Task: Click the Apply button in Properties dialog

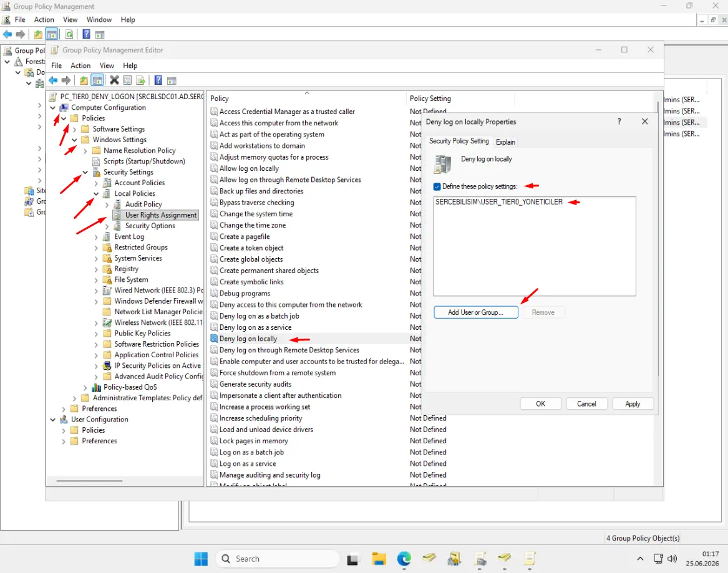Action: pyautogui.click(x=633, y=403)
